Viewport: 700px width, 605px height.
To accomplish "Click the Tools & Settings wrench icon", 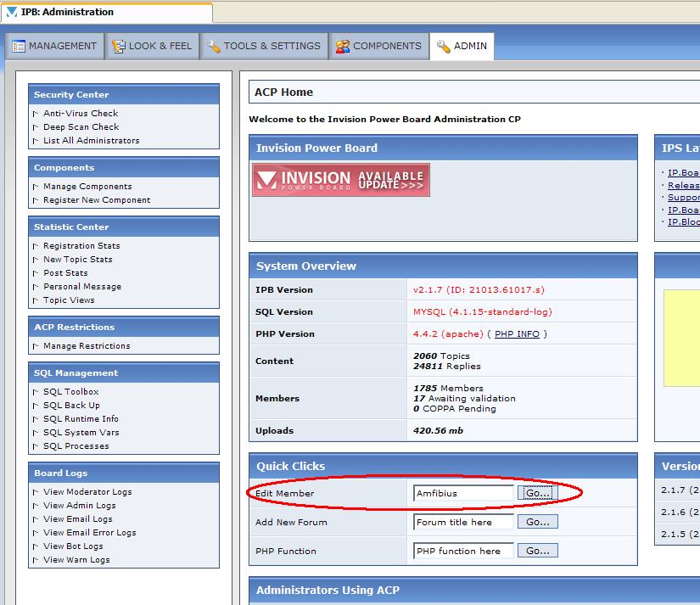I will click(214, 46).
